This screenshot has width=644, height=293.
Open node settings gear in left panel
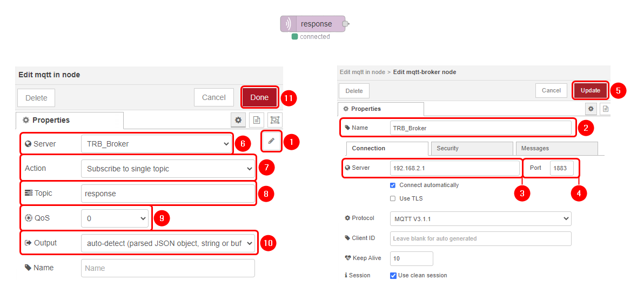(x=238, y=120)
